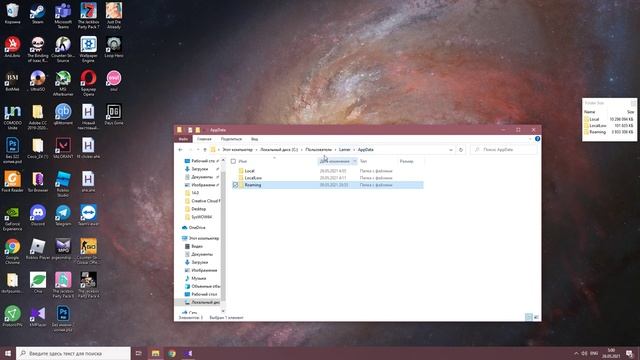Select the LocalLow folder row
This screenshot has width=640, height=360.
[x=327, y=178]
